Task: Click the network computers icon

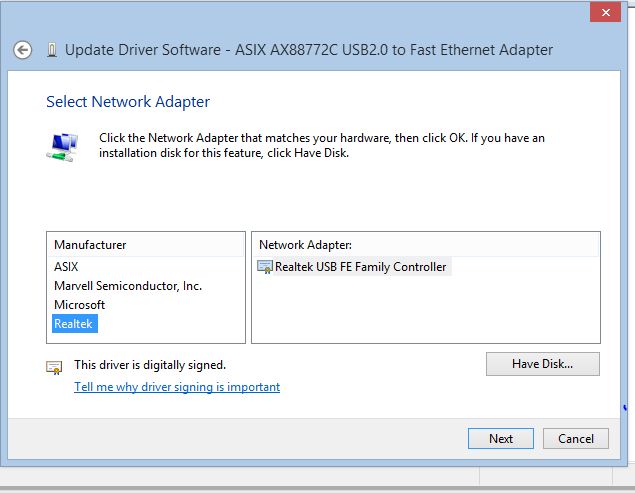Action: (63, 147)
